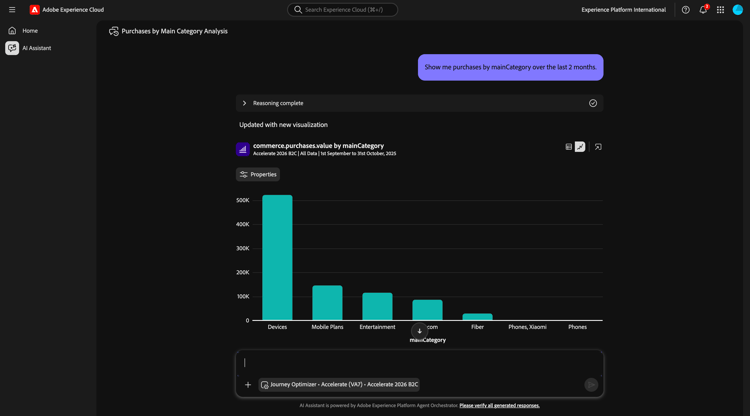Click the commerce.purchases.value by mainCategory heading
The width and height of the screenshot is (750, 416).
pyautogui.click(x=318, y=146)
